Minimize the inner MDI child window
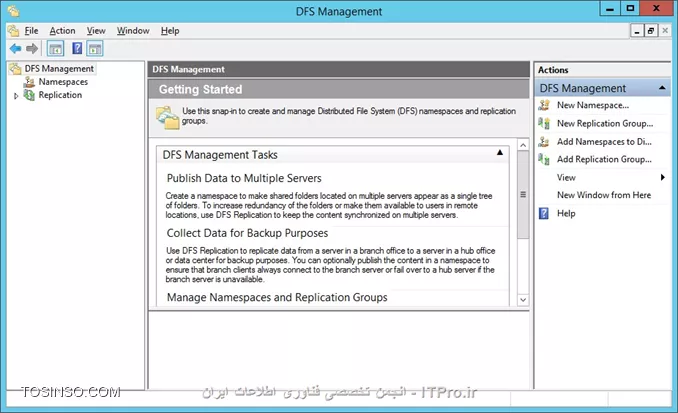678x413 pixels. point(637,31)
